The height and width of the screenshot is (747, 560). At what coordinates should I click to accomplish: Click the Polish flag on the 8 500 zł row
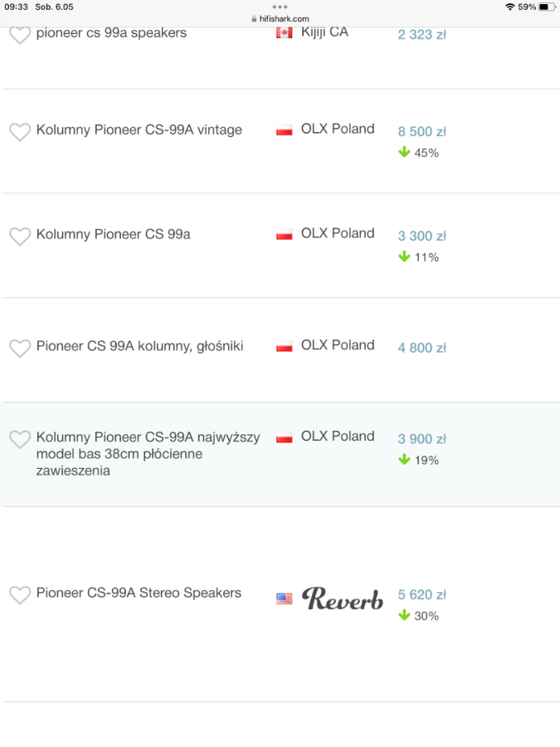point(285,130)
